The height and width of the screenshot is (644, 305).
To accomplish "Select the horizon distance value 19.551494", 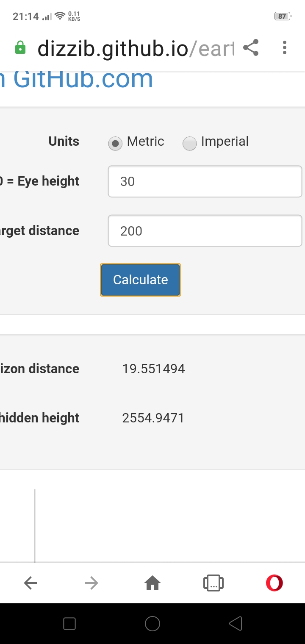I will pyautogui.click(x=153, y=369).
